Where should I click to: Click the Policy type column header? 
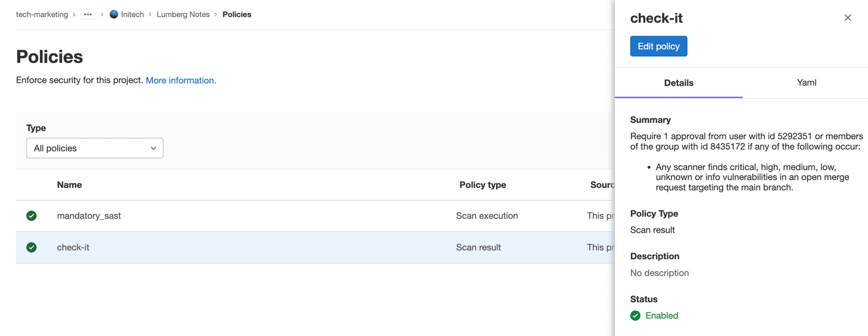tap(482, 185)
